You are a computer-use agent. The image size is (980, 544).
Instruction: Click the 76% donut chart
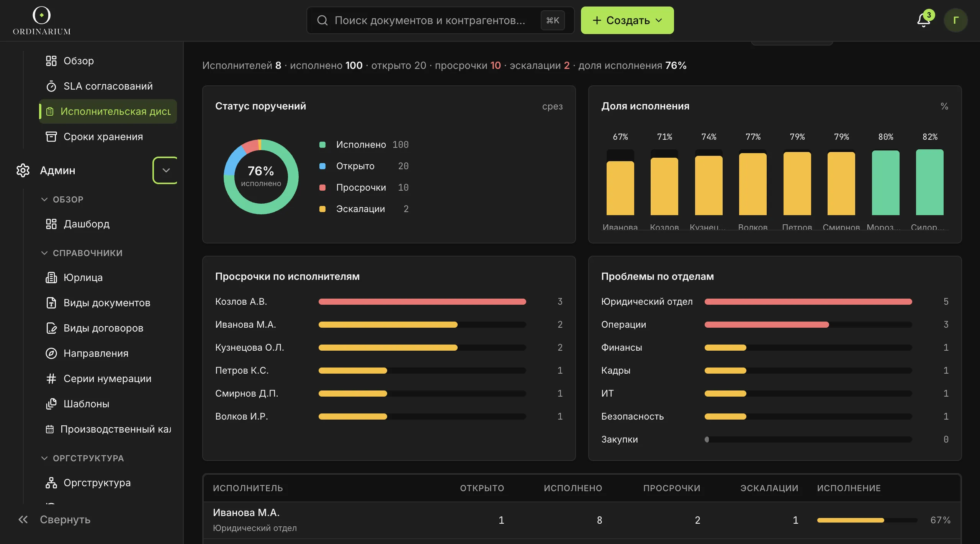[261, 176]
